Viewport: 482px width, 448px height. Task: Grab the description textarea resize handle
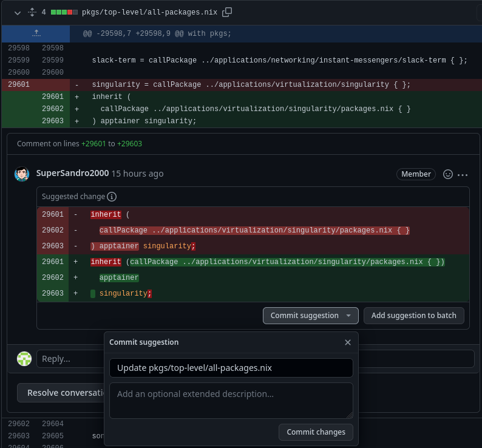tap(350, 415)
